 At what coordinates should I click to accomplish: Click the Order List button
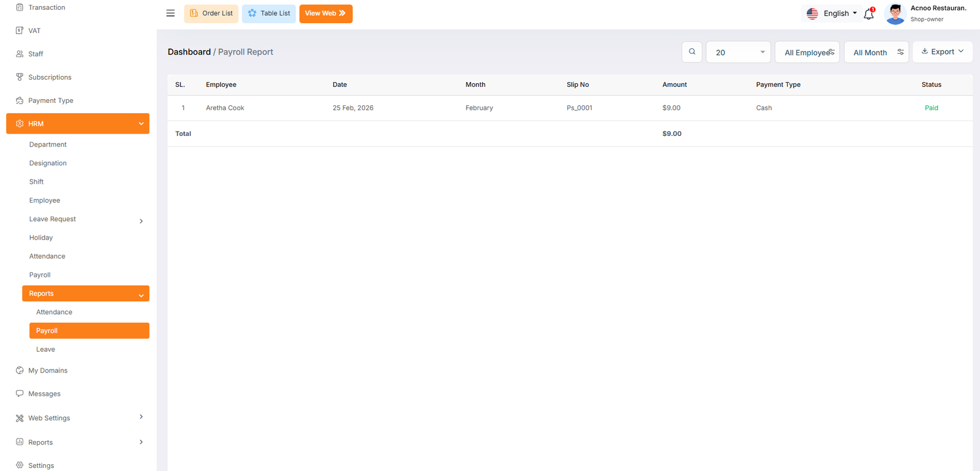211,13
